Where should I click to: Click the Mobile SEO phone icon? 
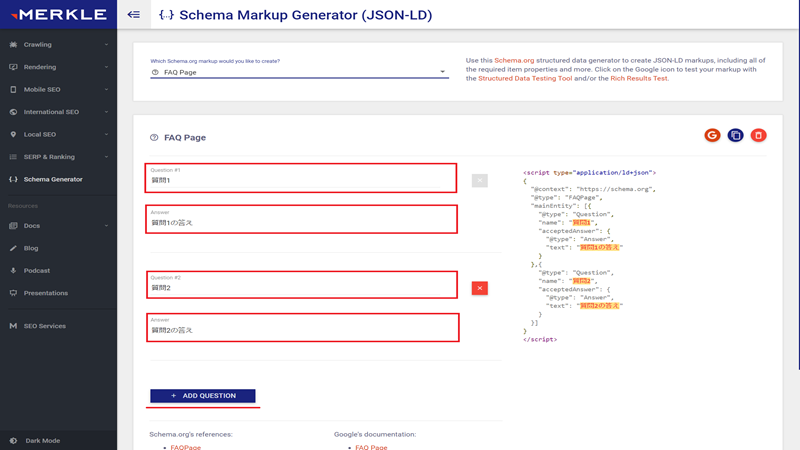[13, 89]
